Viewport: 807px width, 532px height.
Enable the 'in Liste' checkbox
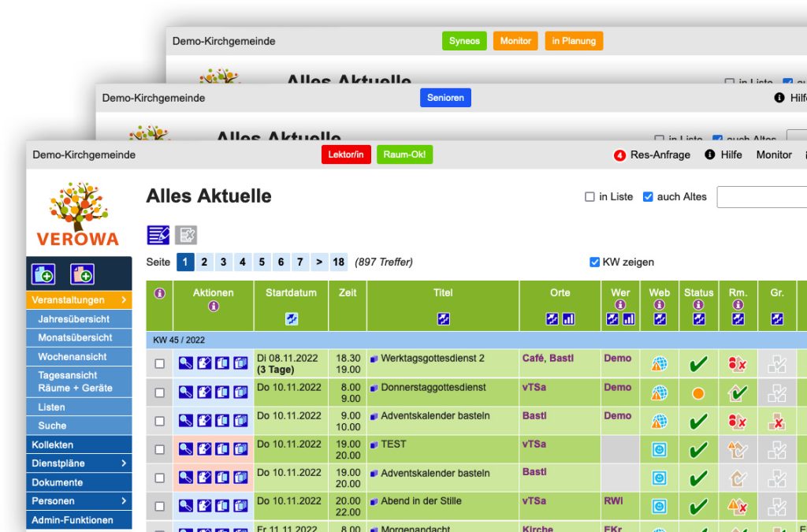[589, 196]
